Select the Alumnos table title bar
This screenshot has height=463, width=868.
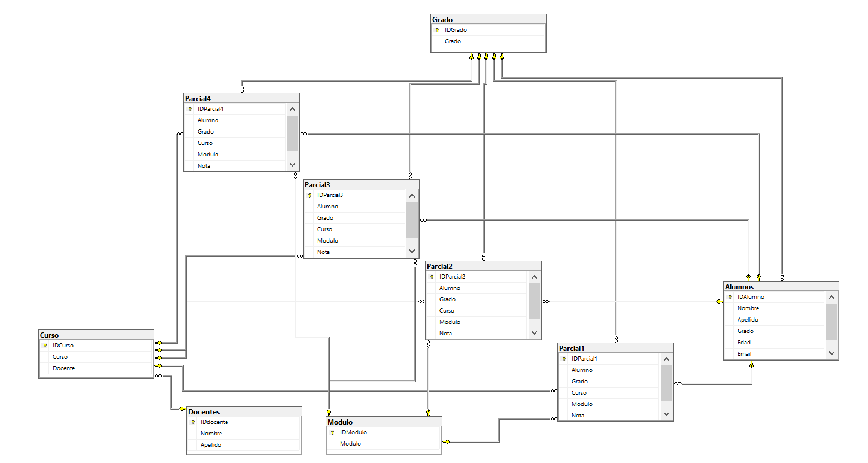point(781,287)
